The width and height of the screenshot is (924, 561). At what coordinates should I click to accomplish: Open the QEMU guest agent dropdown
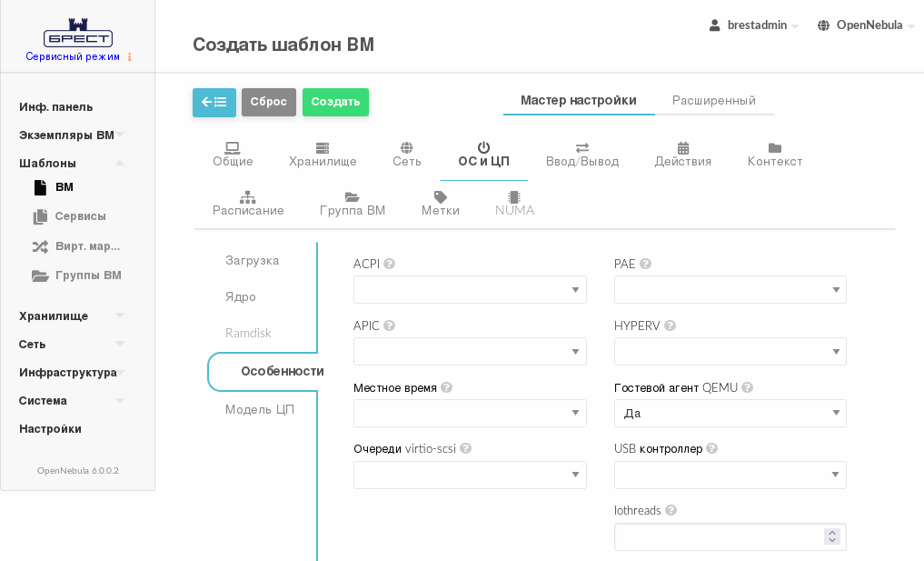[730, 413]
